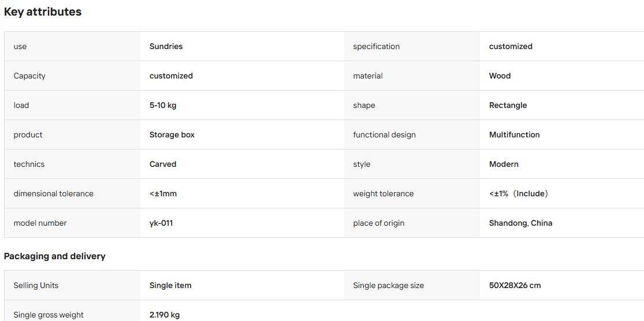Select the Wood material value
644x321 pixels.
pos(500,76)
